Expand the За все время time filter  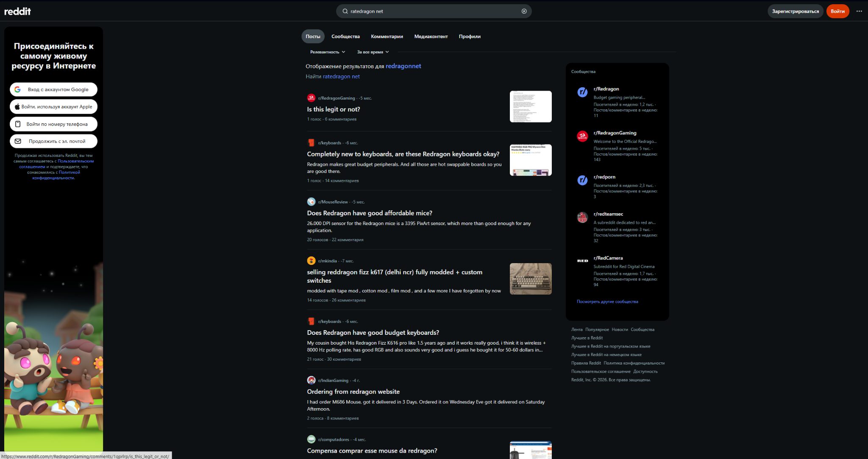373,52
